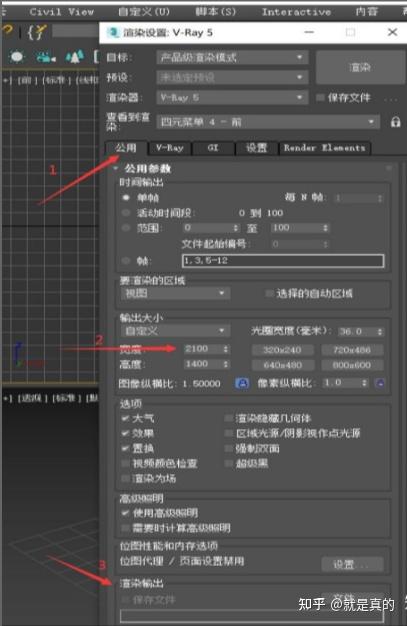This screenshot has width=407, height=626.
Task: Click the image aspect ratio lock icon
Action: coord(242,383)
